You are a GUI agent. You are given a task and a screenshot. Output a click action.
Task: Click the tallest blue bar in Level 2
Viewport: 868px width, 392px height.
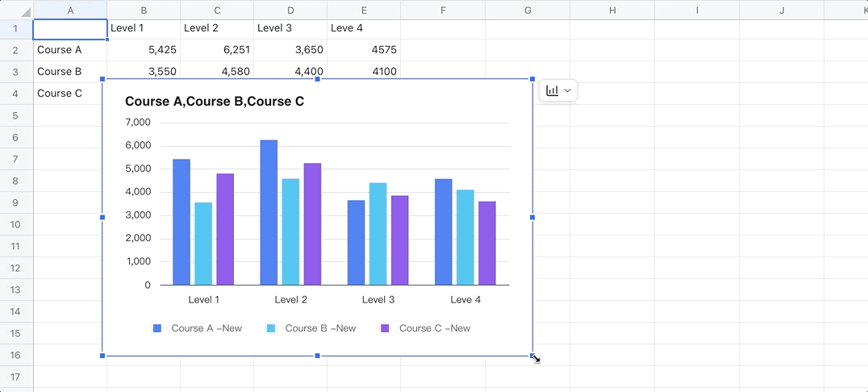coord(269,213)
